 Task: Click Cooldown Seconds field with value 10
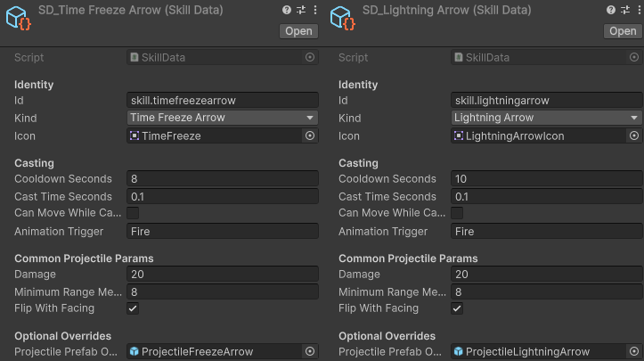[546, 179]
